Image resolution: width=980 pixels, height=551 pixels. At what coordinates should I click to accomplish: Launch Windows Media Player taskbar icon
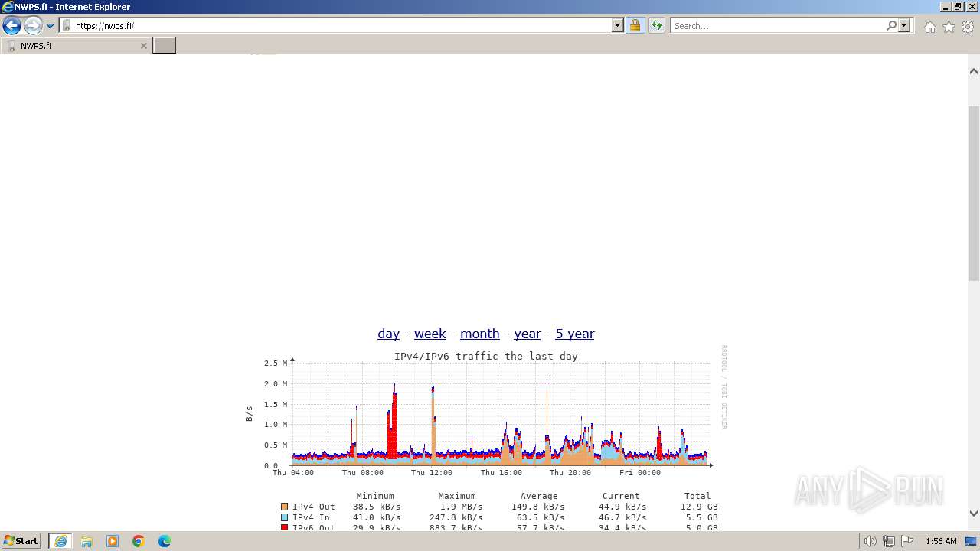click(113, 541)
